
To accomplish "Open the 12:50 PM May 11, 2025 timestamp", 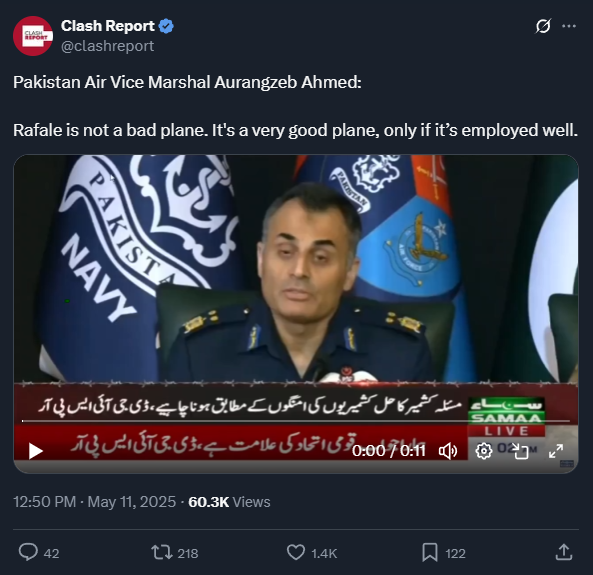I will click(95, 502).
